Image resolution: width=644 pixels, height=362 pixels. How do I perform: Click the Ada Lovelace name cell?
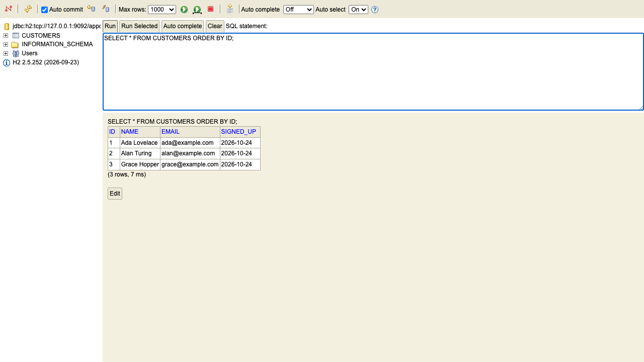coord(140,143)
